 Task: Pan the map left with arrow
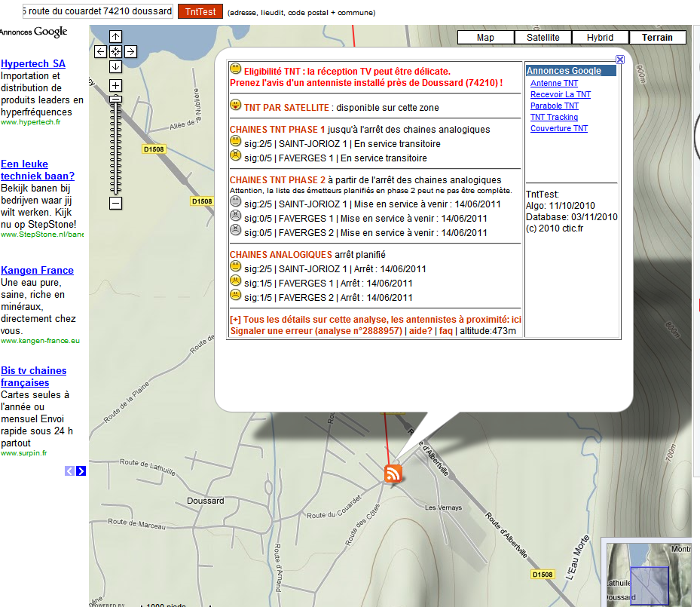click(100, 52)
